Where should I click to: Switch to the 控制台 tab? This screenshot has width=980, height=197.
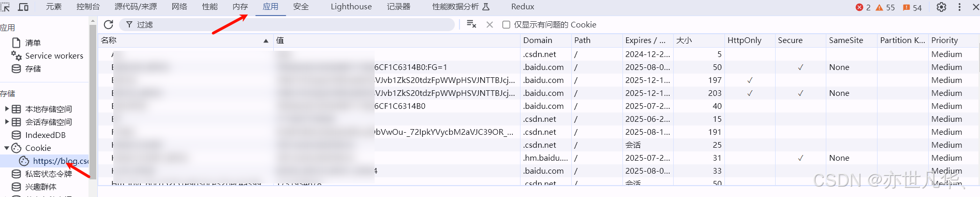pos(88,7)
